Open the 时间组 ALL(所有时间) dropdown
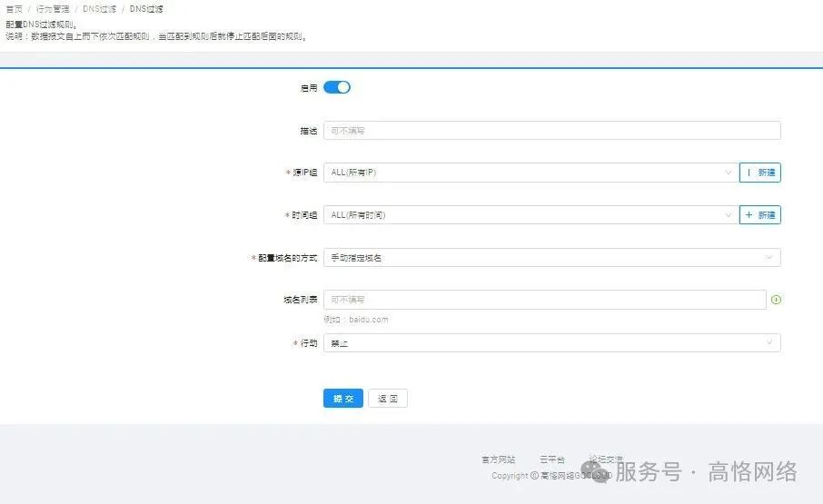Screen dimensions: 823x504 (x=531, y=215)
